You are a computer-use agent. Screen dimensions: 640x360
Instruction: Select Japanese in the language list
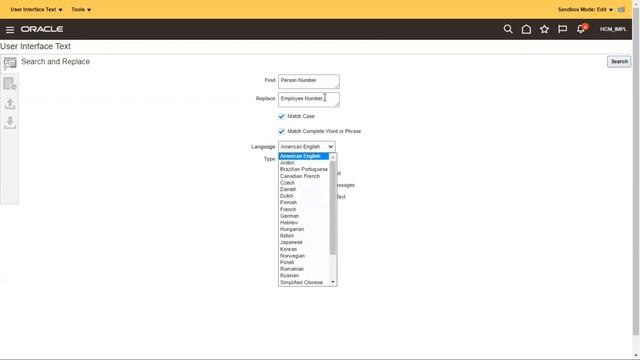tap(304, 242)
